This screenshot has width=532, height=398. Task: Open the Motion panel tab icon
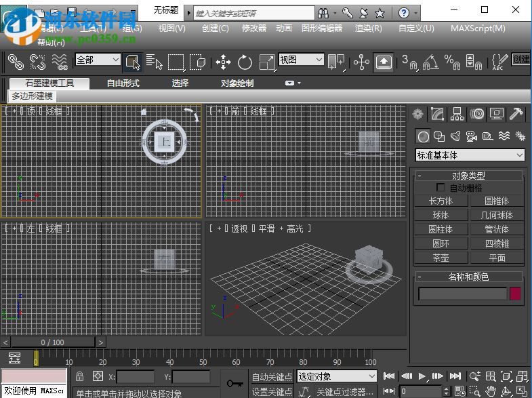pyautogui.click(x=477, y=114)
